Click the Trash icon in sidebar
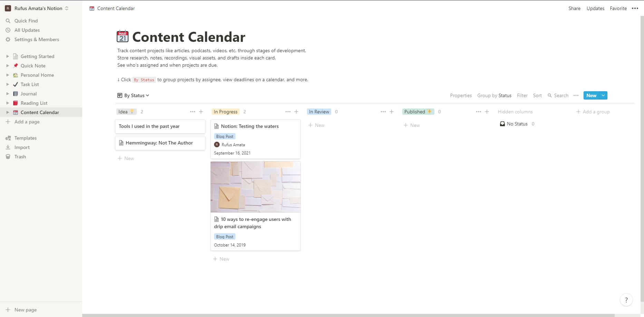 8,157
